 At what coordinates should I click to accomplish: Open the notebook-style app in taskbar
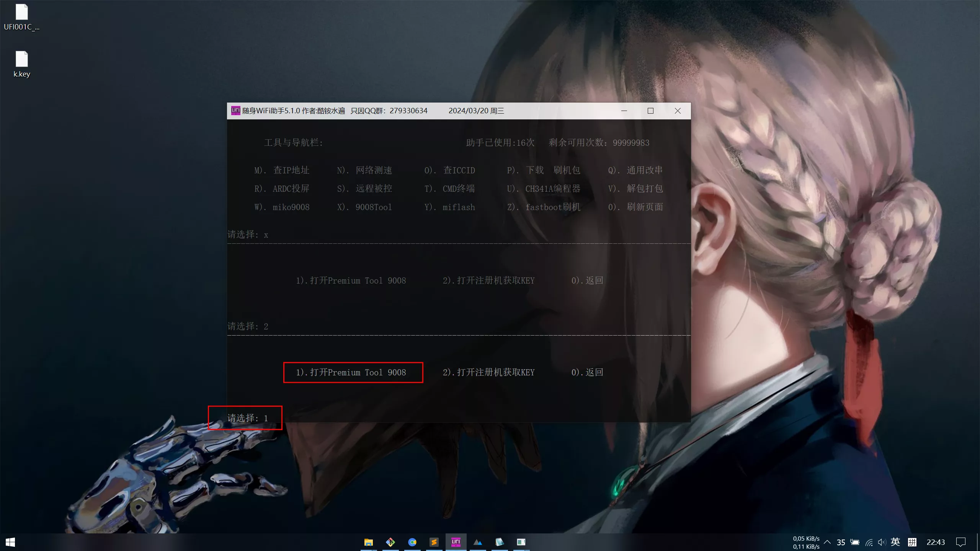[x=499, y=542]
